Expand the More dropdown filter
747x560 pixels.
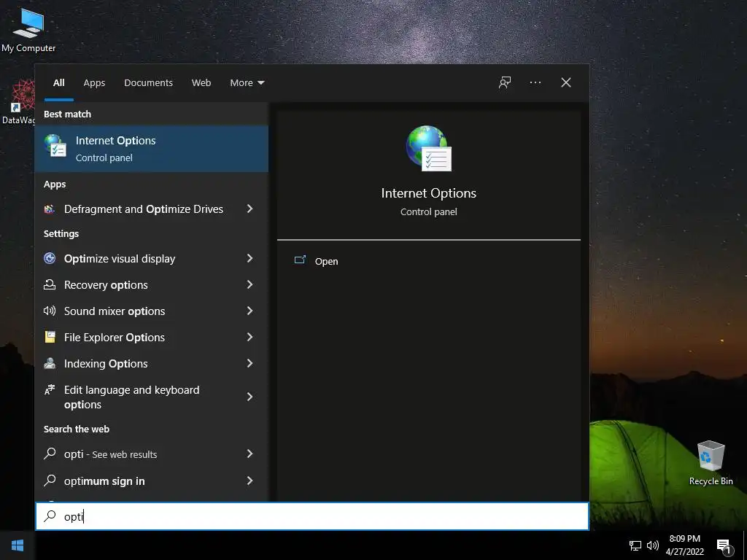[247, 82]
